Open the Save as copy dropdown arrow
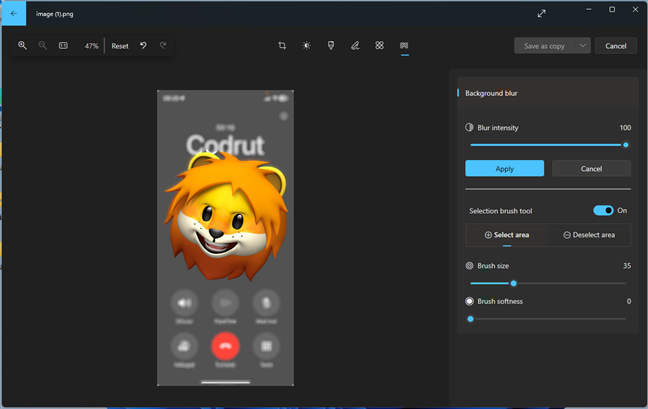 tap(582, 45)
